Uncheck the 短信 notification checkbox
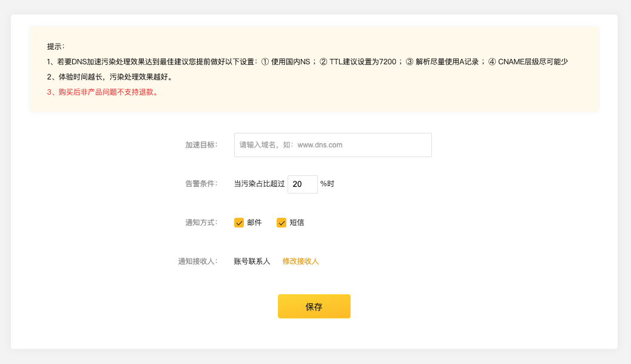The image size is (631, 364). tap(282, 223)
